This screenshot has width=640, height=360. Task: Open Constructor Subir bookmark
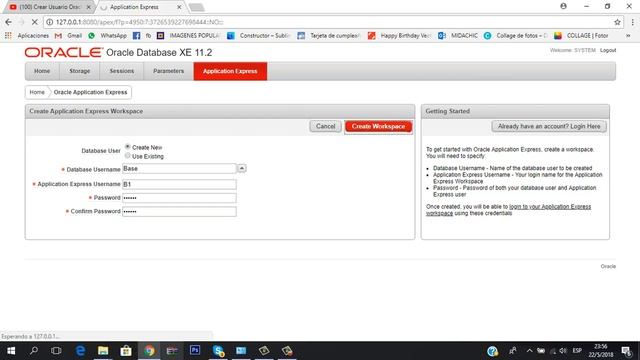tap(259, 36)
